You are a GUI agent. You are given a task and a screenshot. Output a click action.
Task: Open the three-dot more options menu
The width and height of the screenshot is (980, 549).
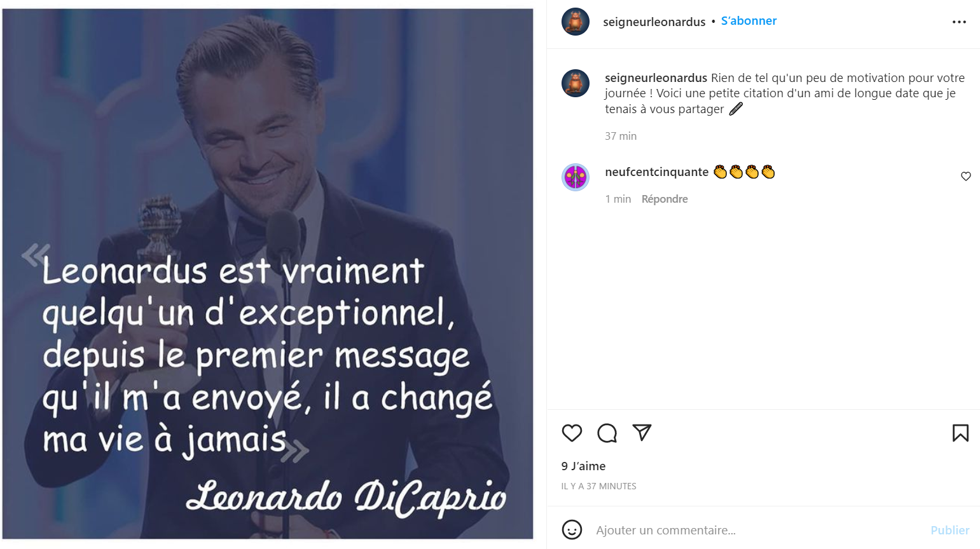(959, 22)
